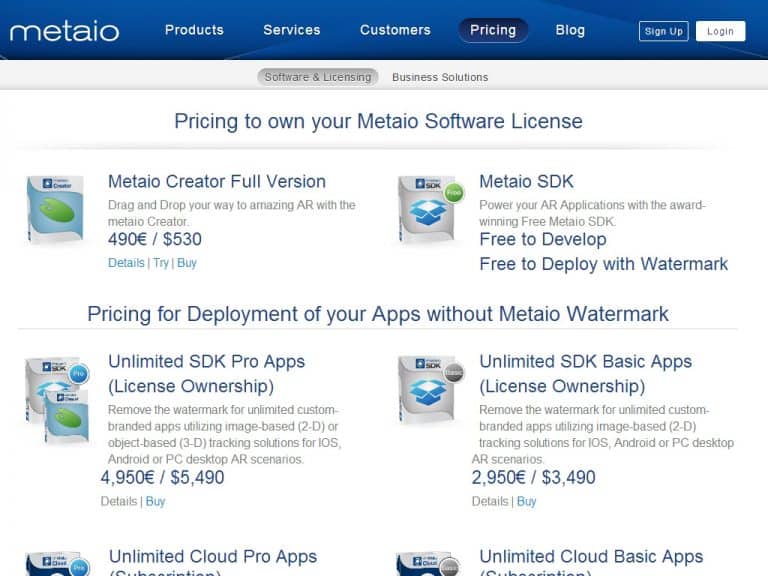Go to the Customers page
Screen dimensions: 768x576
coord(395,30)
